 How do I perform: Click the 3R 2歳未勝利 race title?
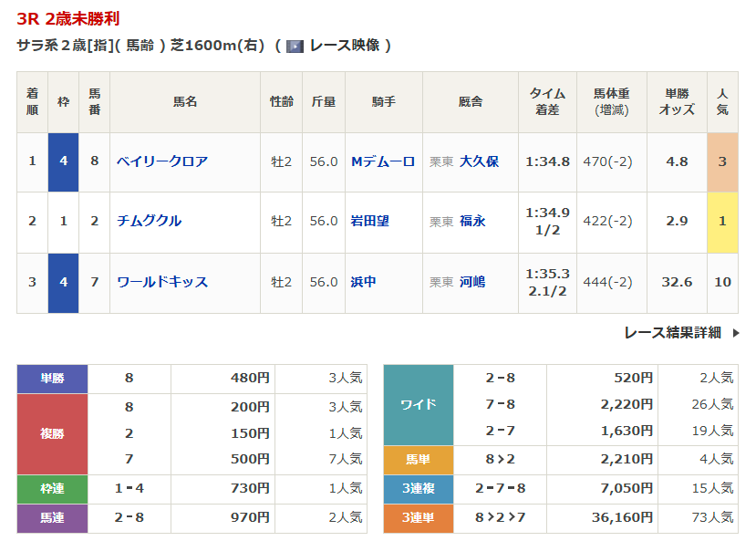68,18
